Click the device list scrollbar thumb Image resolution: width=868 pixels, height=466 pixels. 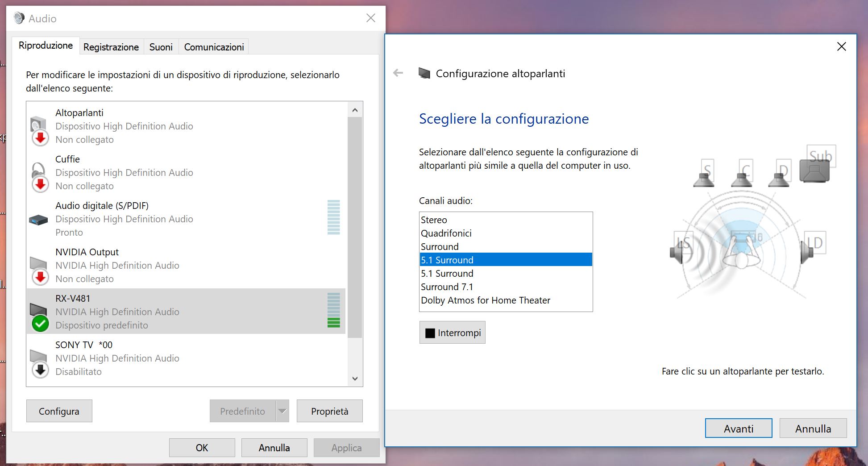click(355, 228)
